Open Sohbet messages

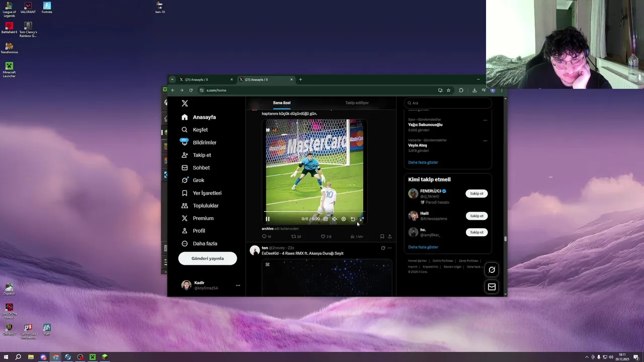196,167
